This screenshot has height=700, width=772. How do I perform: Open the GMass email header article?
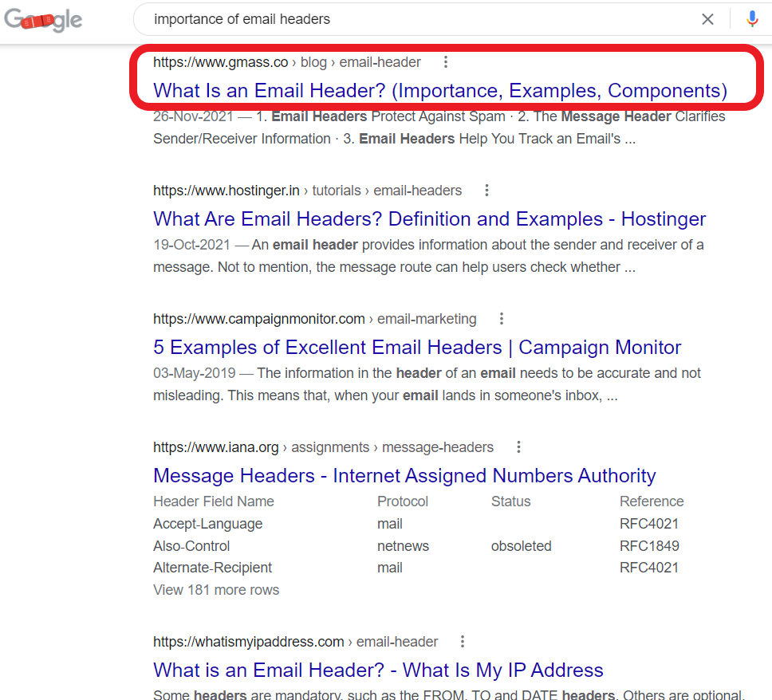(439, 90)
